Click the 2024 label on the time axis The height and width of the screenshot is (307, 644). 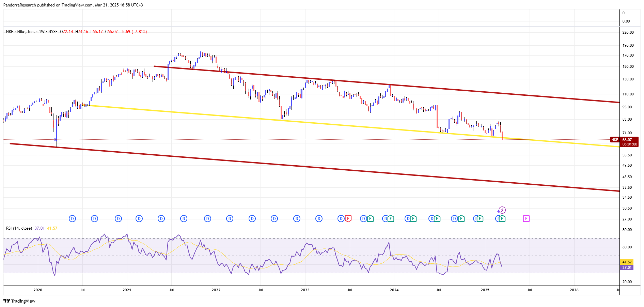394,290
